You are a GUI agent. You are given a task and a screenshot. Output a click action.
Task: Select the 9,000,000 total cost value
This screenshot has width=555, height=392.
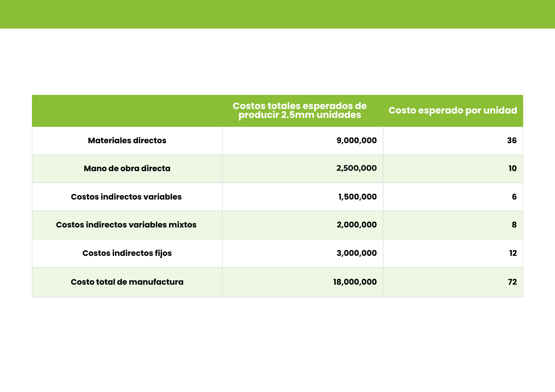[x=357, y=141]
